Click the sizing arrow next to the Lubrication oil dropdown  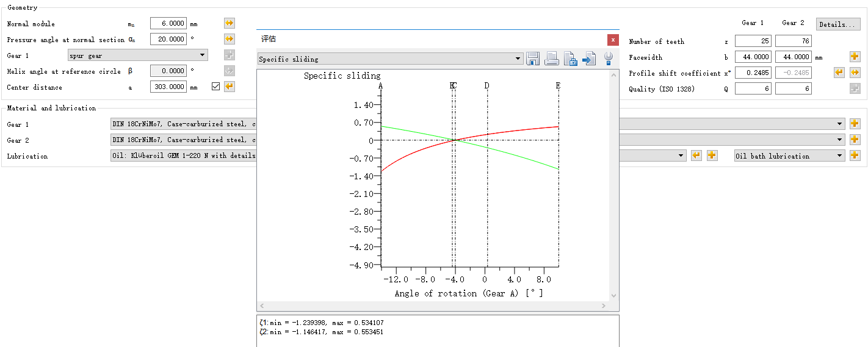click(696, 156)
